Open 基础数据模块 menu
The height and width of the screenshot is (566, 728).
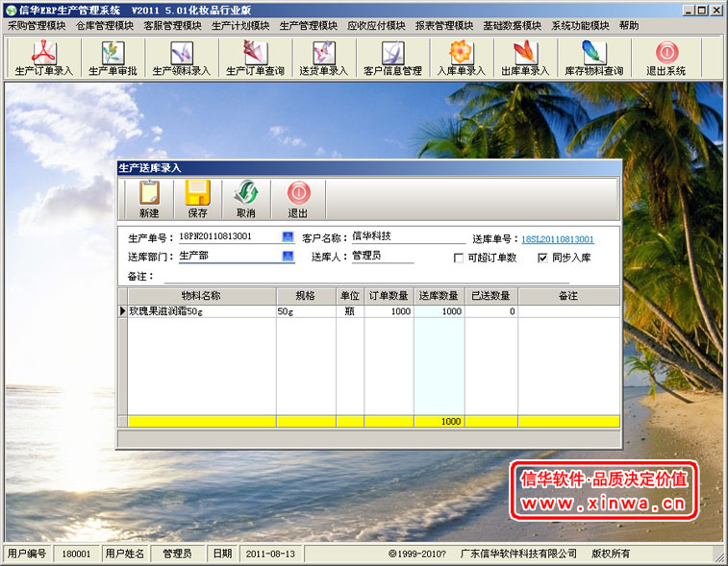(x=513, y=26)
